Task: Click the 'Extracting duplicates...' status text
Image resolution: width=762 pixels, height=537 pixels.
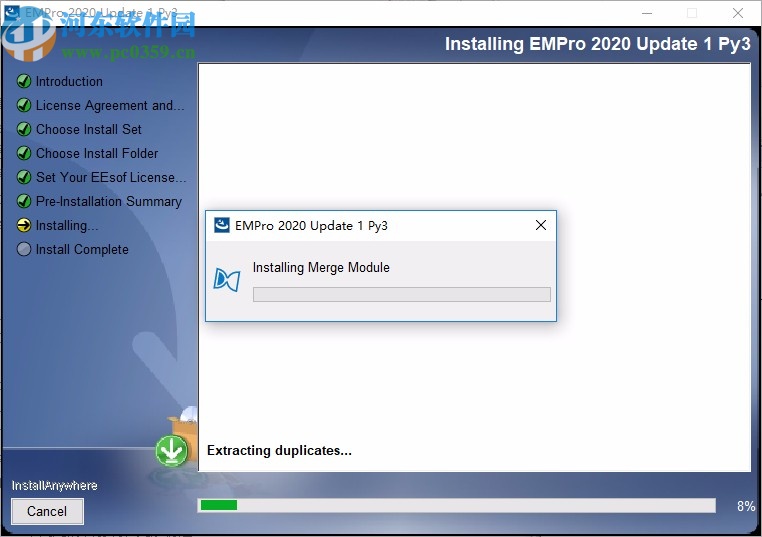Action: coord(279,450)
